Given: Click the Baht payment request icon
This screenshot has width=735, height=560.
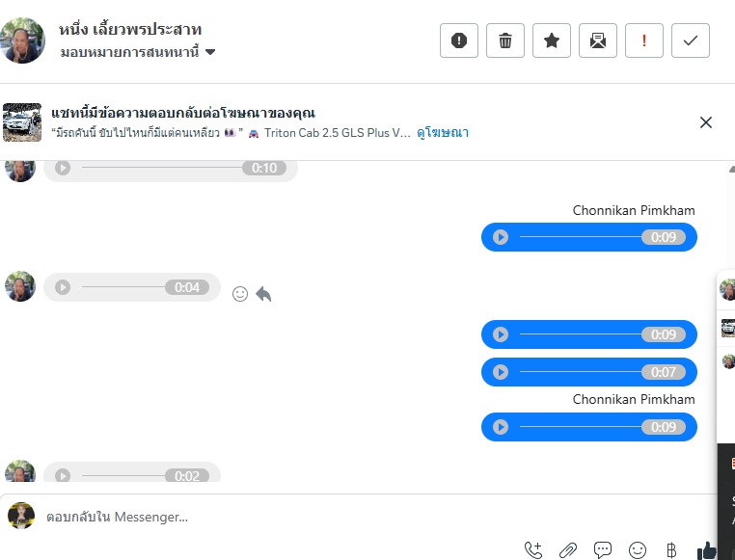Looking at the screenshot, I should (671, 550).
